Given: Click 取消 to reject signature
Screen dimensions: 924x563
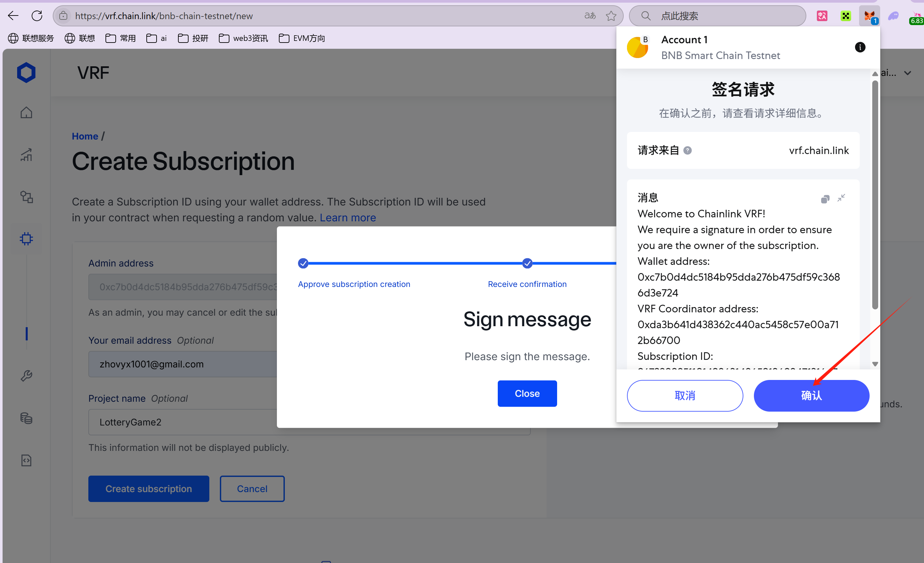Looking at the screenshot, I should coord(685,396).
